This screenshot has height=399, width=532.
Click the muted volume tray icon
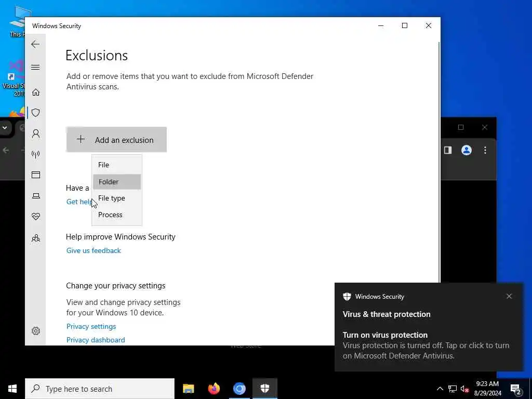(x=464, y=389)
